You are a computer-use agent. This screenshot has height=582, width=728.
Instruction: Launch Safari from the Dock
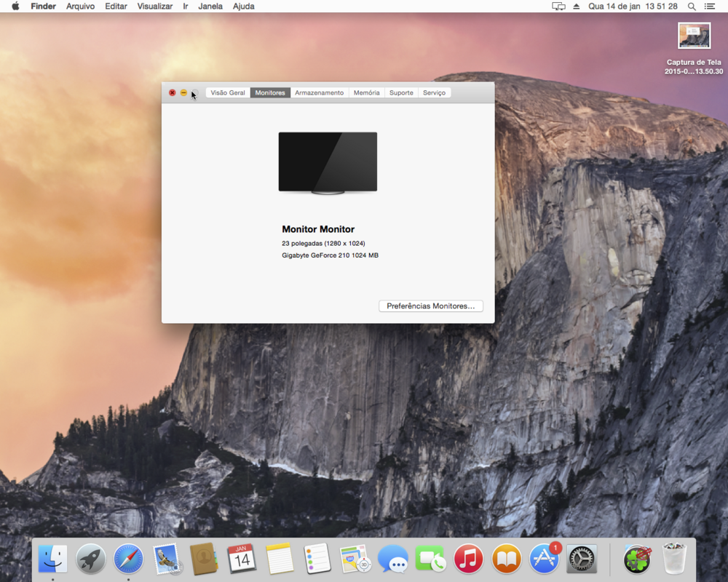[128, 559]
